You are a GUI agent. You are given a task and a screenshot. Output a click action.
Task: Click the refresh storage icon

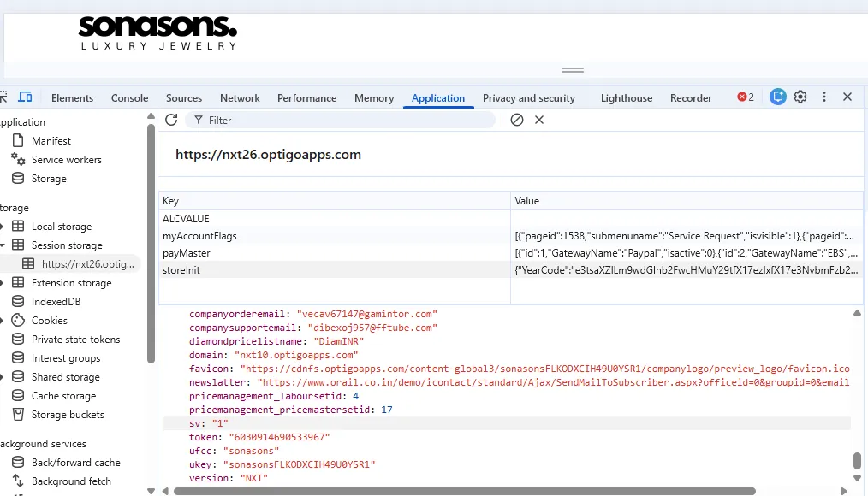click(171, 120)
